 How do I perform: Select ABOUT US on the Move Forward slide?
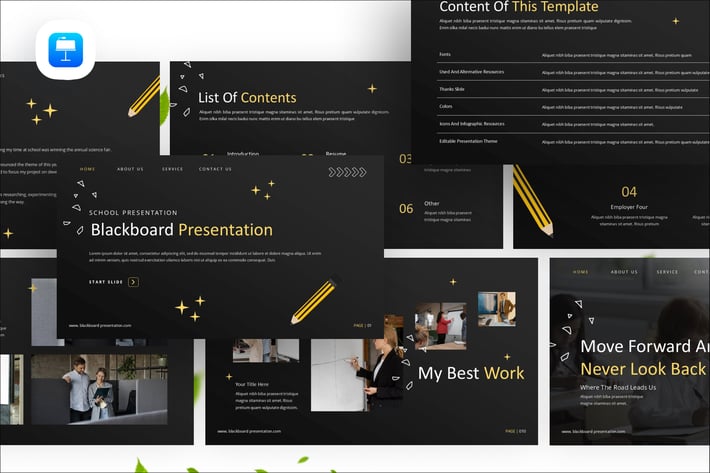[x=624, y=272]
